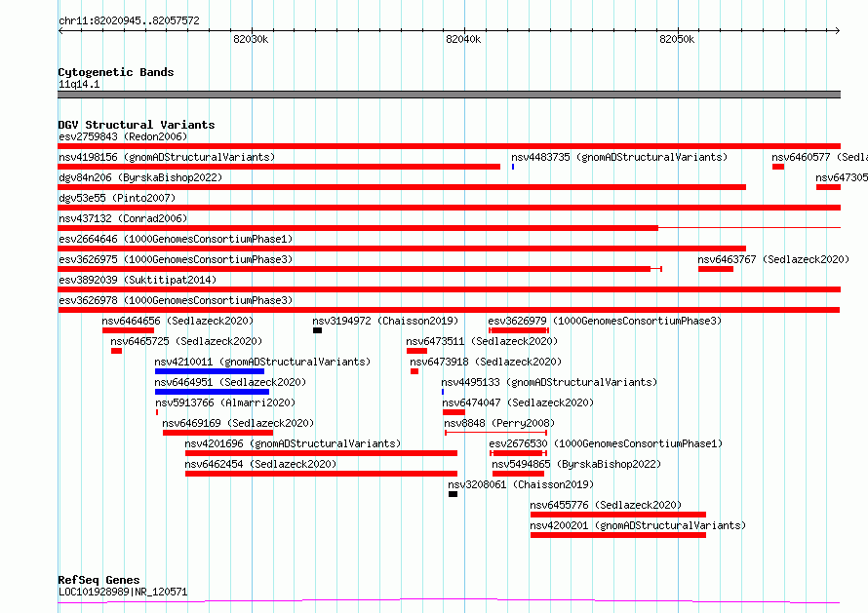Click the red nsv6469169 variant bar
The width and height of the screenshot is (868, 613).
(217, 433)
